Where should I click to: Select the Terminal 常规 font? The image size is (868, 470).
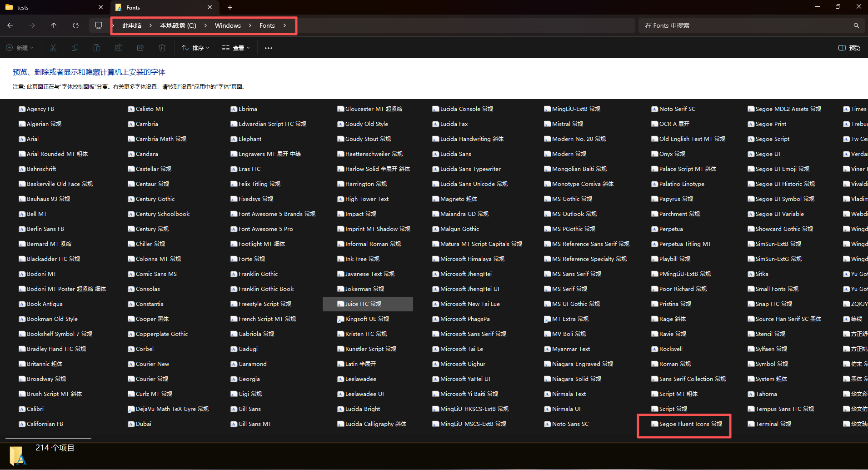(x=769, y=424)
